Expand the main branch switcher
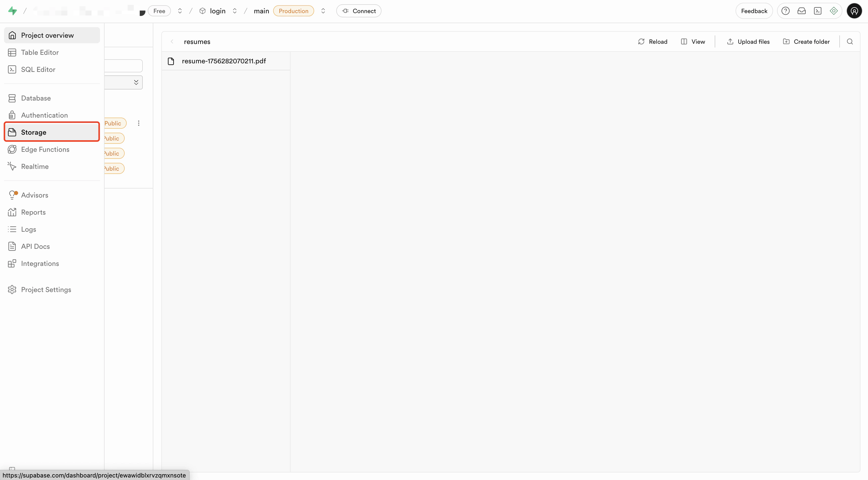The height and width of the screenshot is (480, 868). tap(323, 11)
